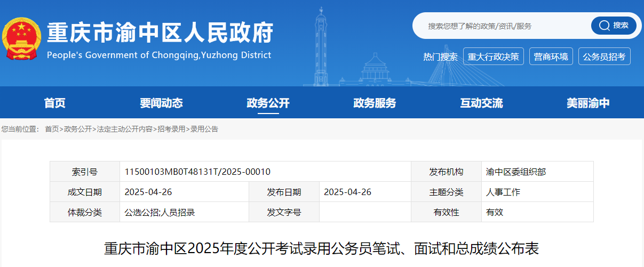Click the English subtitle People's Government of Chongqing
The height and width of the screenshot is (267, 644).
coord(159,55)
